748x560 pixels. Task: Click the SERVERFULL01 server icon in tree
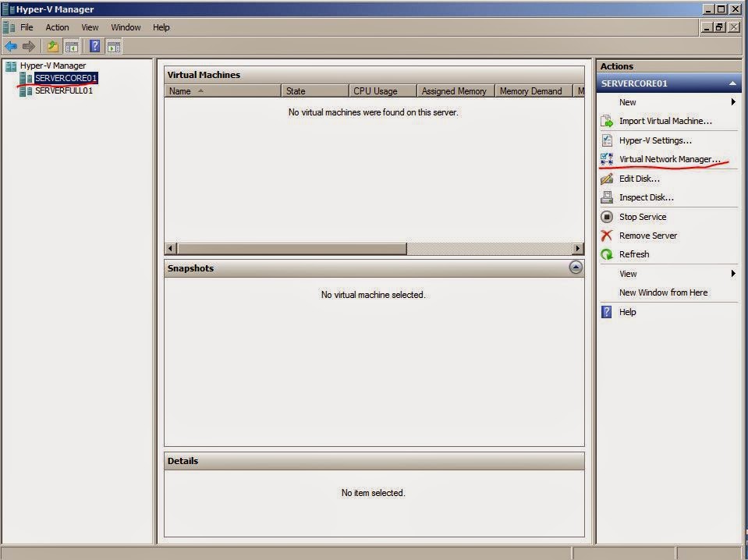[26, 90]
